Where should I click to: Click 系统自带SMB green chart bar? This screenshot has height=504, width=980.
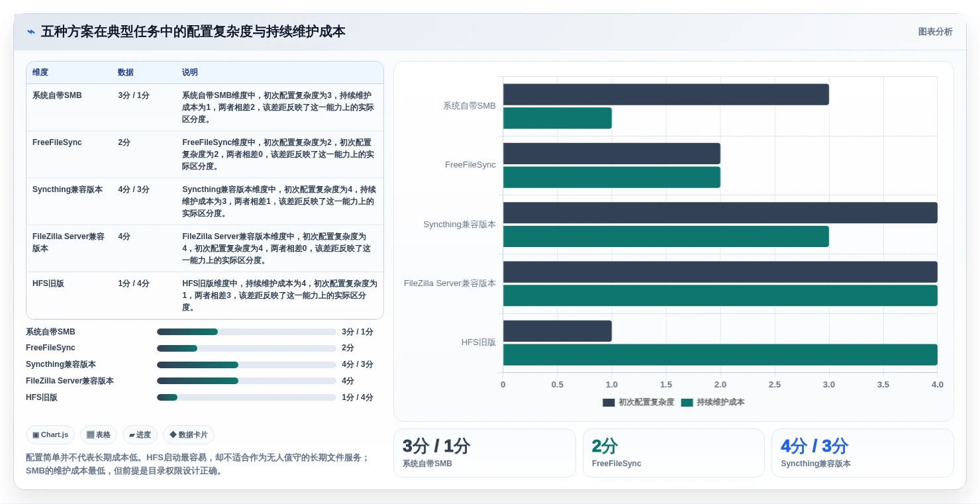pyautogui.click(x=558, y=119)
